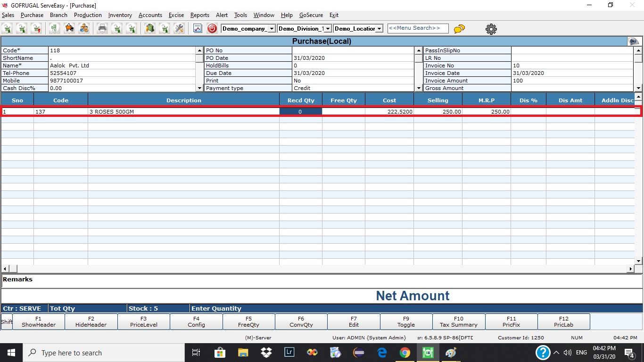Image resolution: width=644 pixels, height=362 pixels.
Task: Open the Production menu
Action: click(x=88, y=15)
